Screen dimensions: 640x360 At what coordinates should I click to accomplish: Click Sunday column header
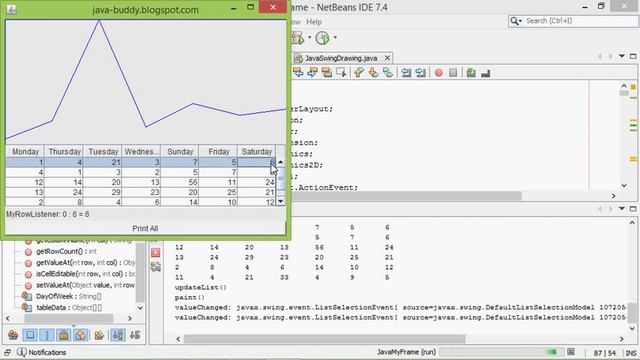[x=180, y=151]
